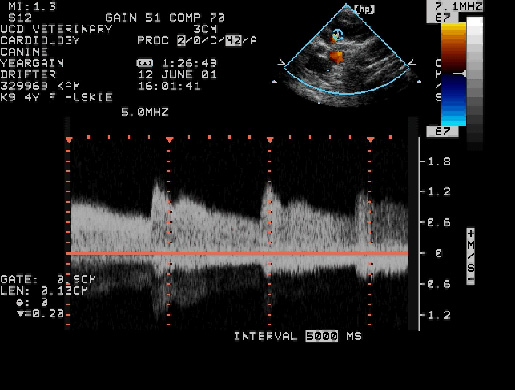
Task: Select the patient name DRIFTER
Action: coord(28,74)
